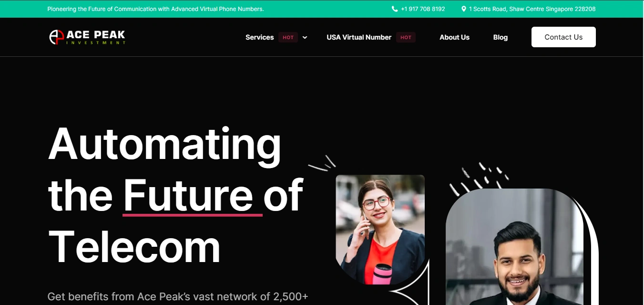Call the +1 917 708 8192 number link
The height and width of the screenshot is (305, 644).
[x=423, y=9]
